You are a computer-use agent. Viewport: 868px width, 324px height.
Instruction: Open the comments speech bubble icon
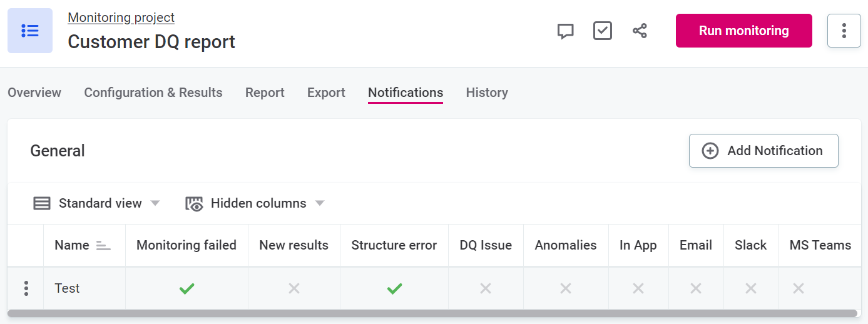click(565, 31)
